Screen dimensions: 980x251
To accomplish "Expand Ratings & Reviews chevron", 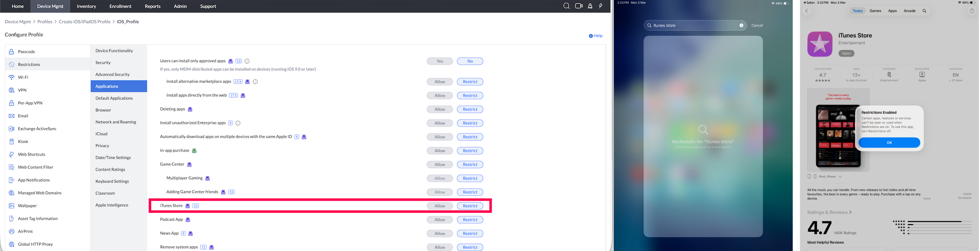I will pos(850,212).
